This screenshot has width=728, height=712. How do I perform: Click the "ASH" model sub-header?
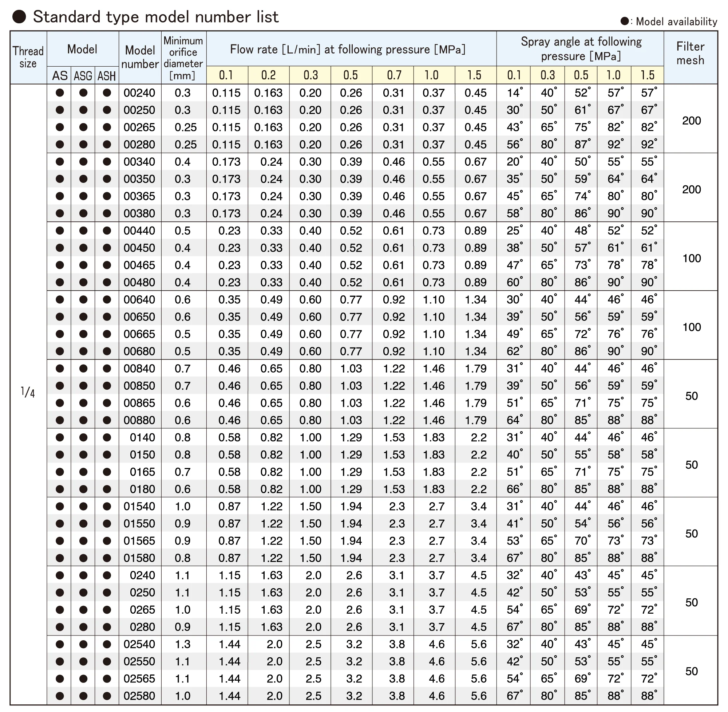107,76
